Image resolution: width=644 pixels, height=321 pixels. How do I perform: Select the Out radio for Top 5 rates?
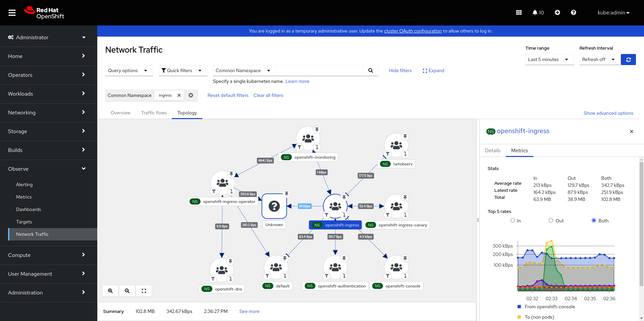[x=551, y=220]
